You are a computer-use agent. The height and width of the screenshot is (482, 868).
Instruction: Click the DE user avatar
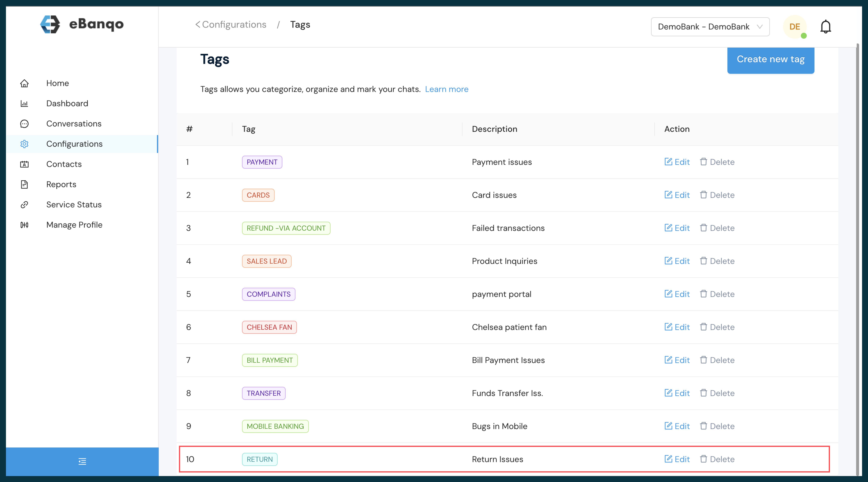tap(795, 27)
